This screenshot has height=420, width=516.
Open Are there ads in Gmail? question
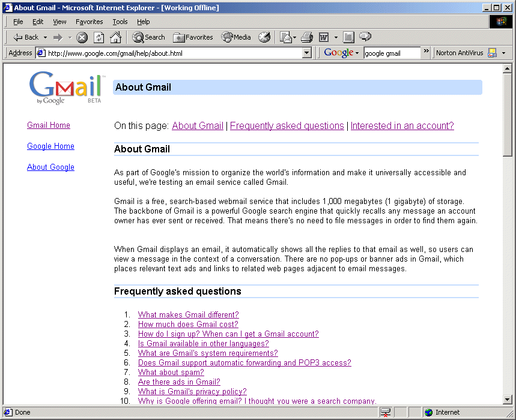pyautogui.click(x=179, y=382)
